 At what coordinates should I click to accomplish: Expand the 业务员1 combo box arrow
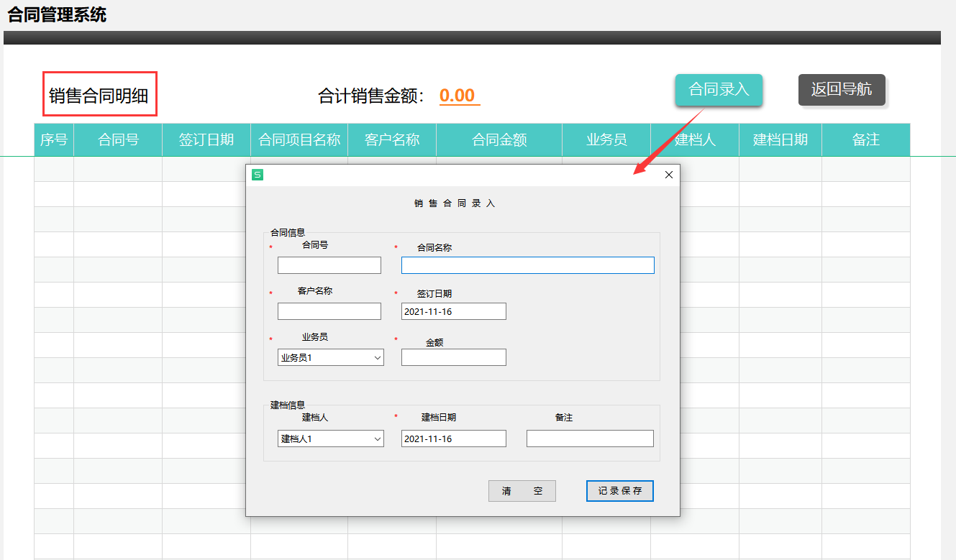(x=377, y=357)
